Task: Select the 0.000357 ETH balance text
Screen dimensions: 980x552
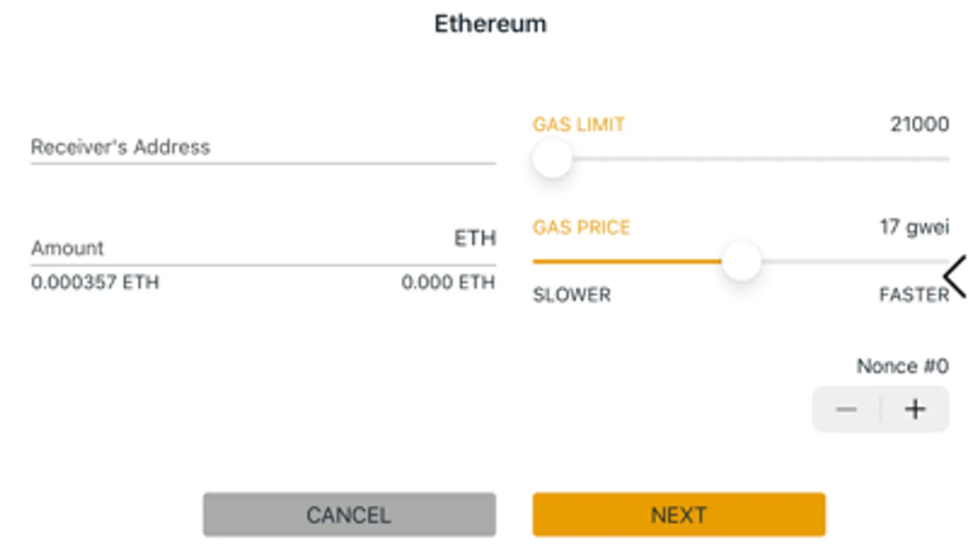Action: pyautogui.click(x=95, y=282)
